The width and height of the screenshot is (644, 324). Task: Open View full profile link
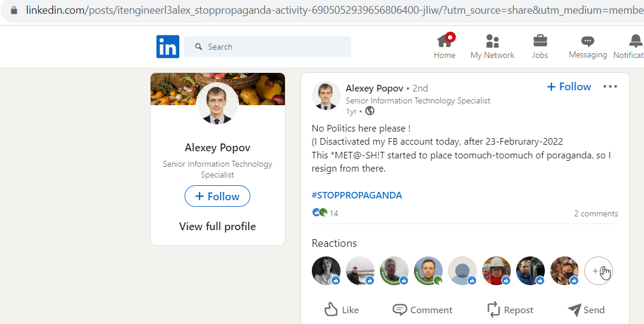point(217,226)
